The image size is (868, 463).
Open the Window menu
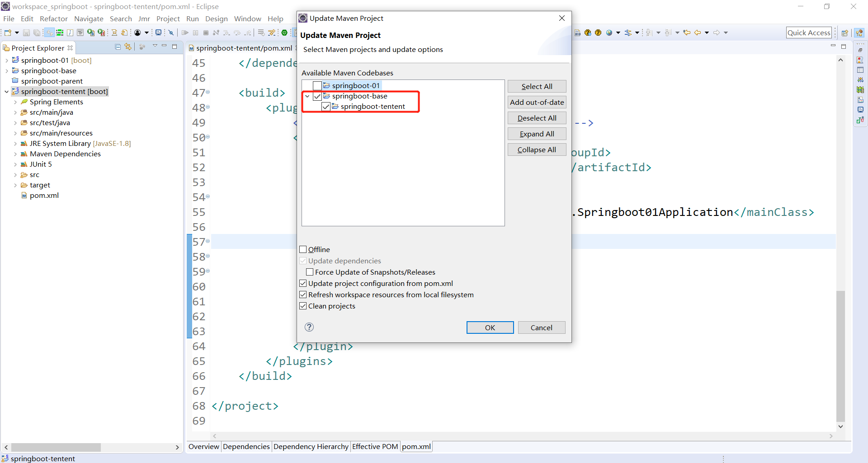247,19
